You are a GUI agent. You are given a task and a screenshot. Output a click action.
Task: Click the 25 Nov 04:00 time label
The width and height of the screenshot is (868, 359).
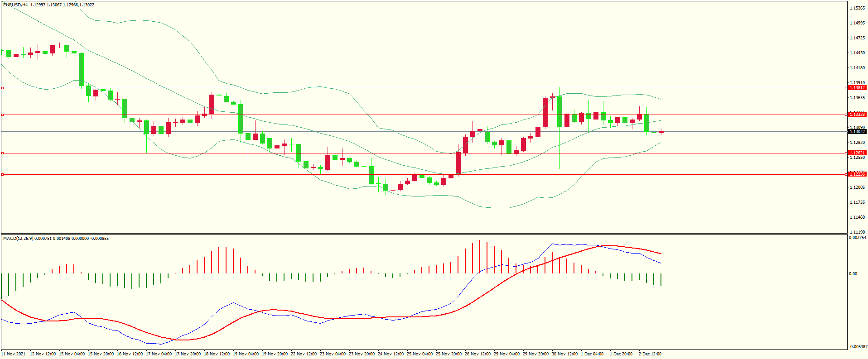pos(420,354)
